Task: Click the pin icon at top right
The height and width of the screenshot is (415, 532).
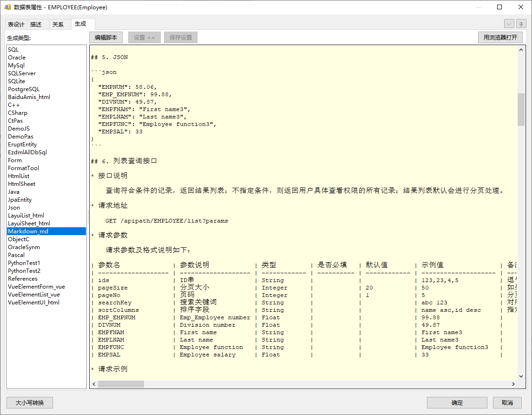Action: [x=520, y=24]
